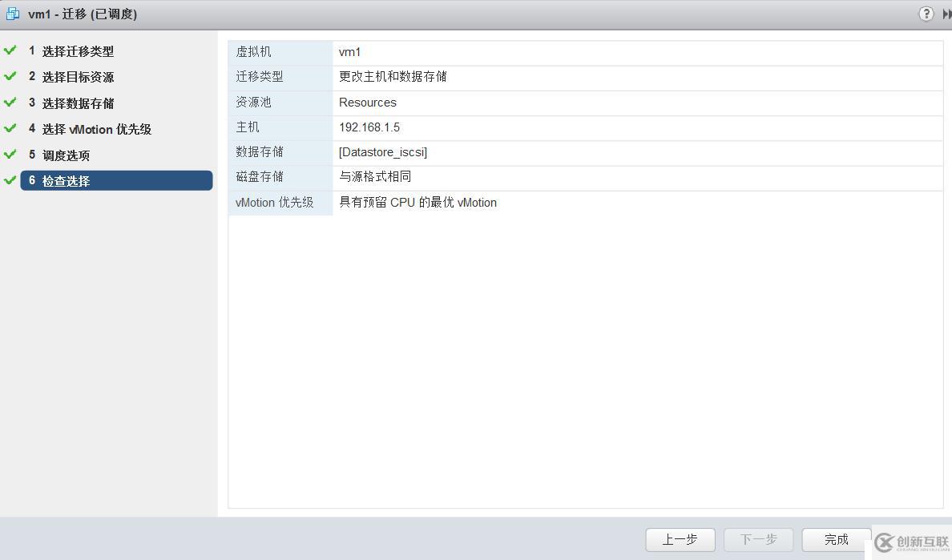
Task: Click the help question mark icon
Action: tap(926, 14)
